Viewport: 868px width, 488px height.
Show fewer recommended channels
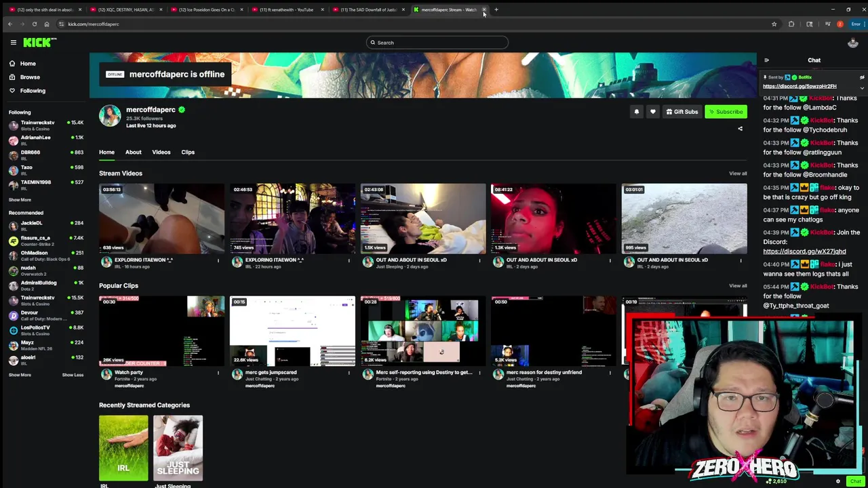click(73, 375)
